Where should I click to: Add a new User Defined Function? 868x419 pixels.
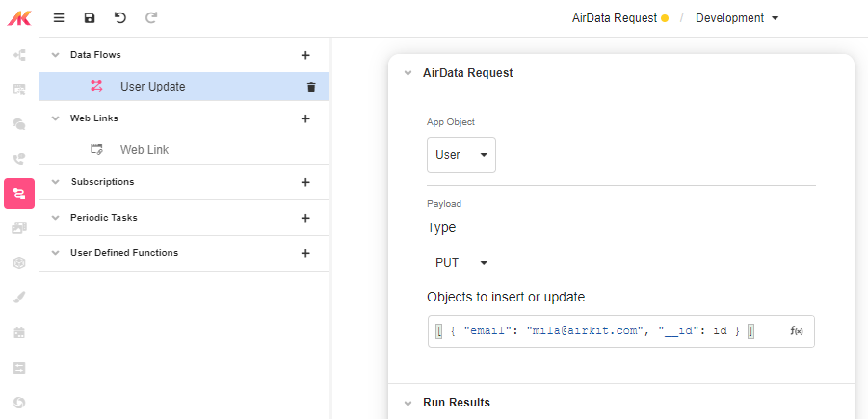coord(305,253)
